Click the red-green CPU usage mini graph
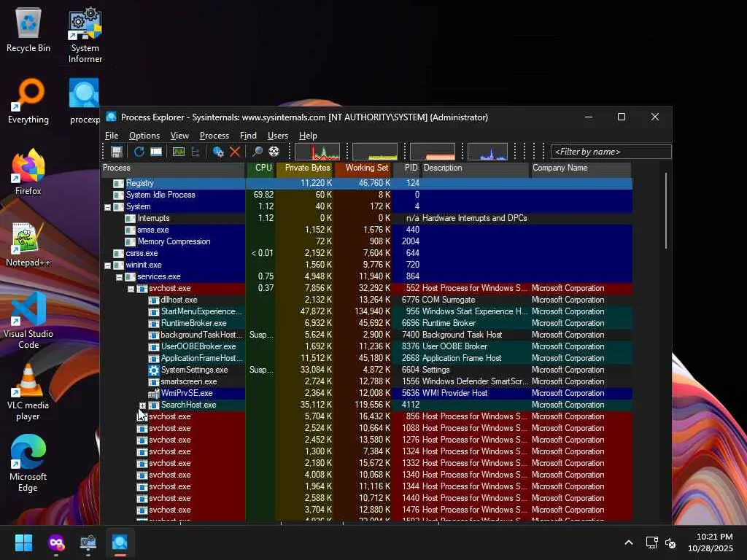This screenshot has height=560, width=747. coord(317,152)
